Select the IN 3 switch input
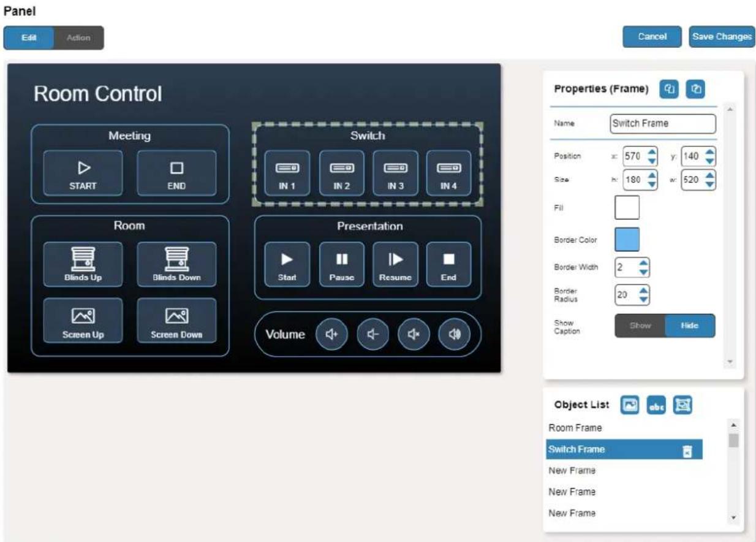 (x=395, y=173)
